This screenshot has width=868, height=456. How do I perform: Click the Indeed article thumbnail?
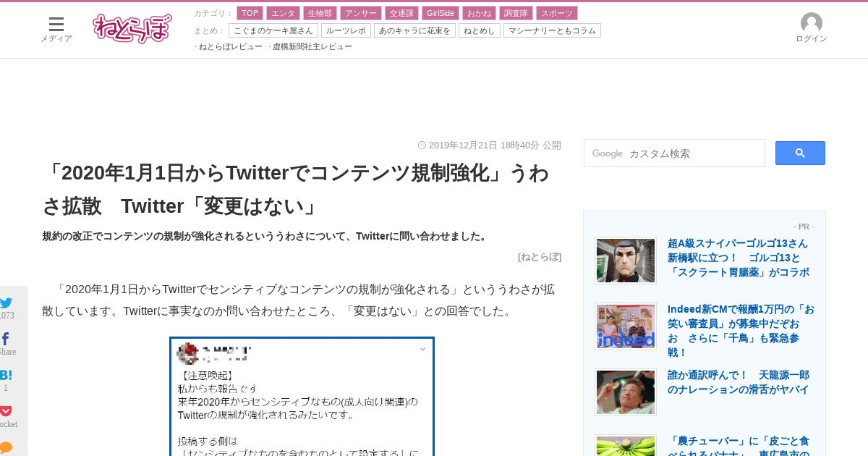click(x=626, y=326)
